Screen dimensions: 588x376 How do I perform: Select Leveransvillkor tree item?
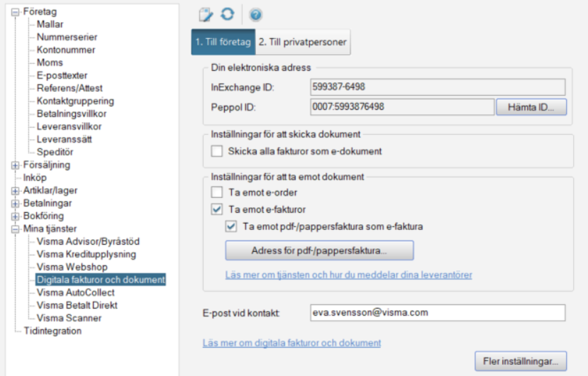(69, 126)
